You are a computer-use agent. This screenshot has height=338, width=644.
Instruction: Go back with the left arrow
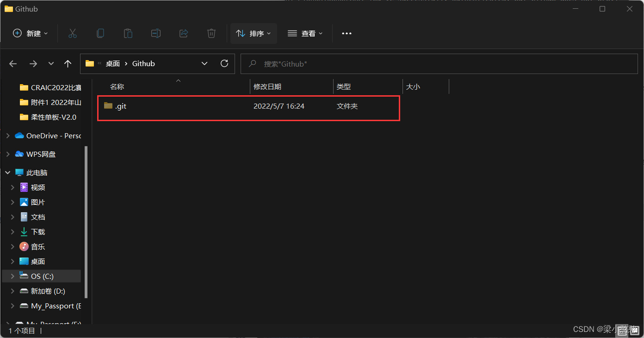(13, 64)
